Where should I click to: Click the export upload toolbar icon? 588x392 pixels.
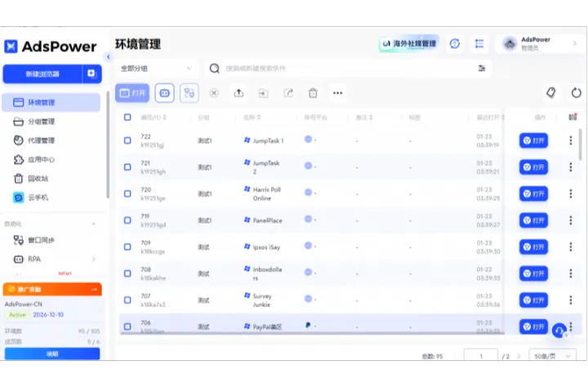(238, 92)
